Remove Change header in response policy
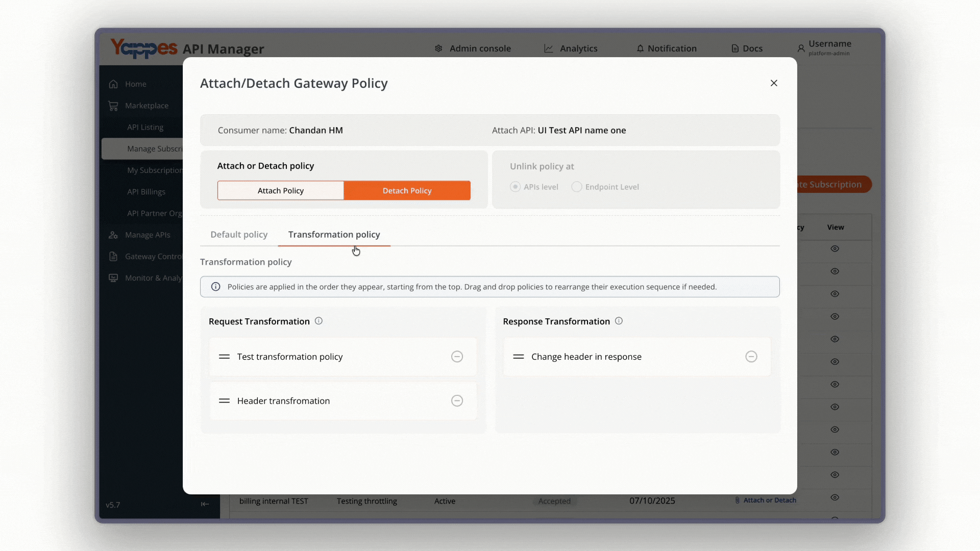The width and height of the screenshot is (980, 551). [x=751, y=357]
